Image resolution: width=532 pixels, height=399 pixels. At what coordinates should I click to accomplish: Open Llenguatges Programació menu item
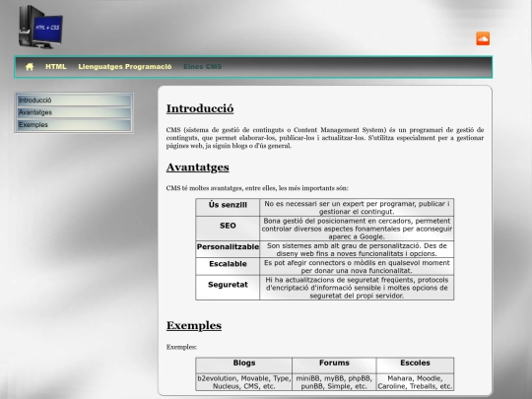coord(125,67)
